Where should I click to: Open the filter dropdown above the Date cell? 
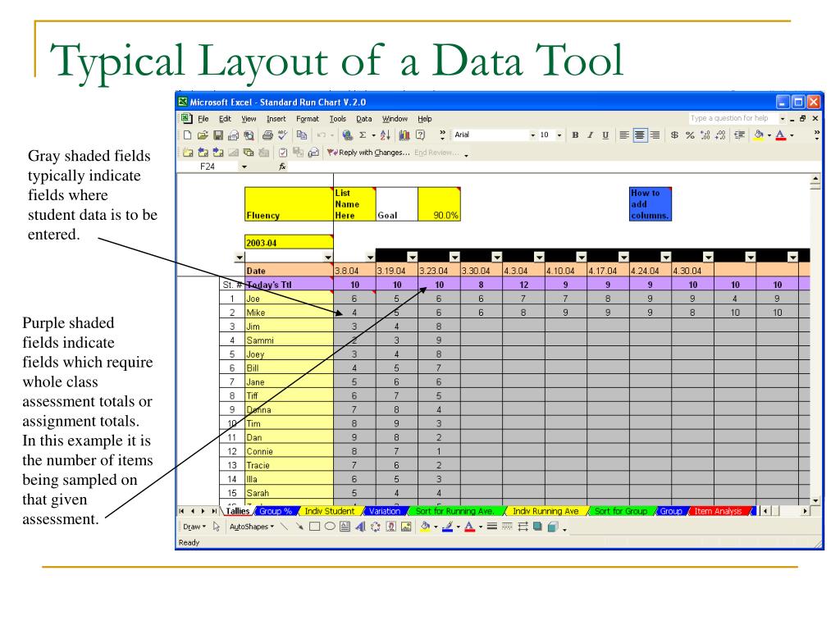[328, 258]
